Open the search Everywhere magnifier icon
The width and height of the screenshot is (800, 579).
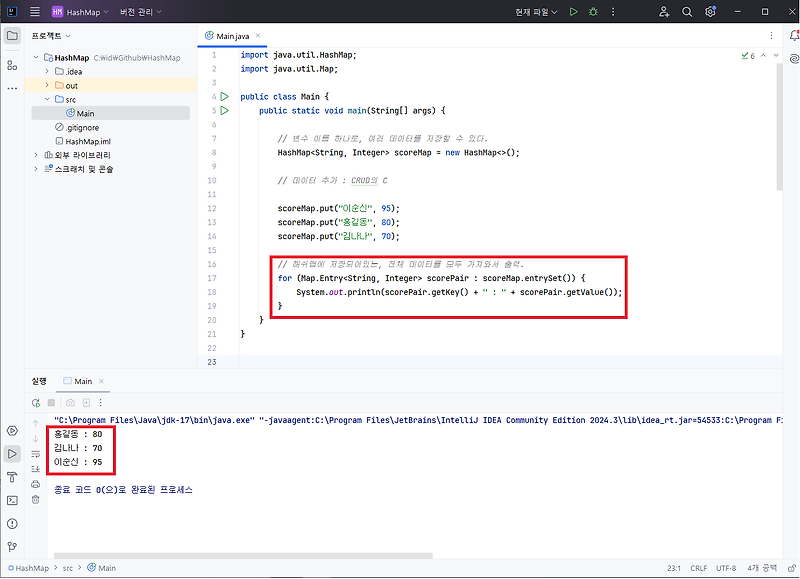pos(687,11)
